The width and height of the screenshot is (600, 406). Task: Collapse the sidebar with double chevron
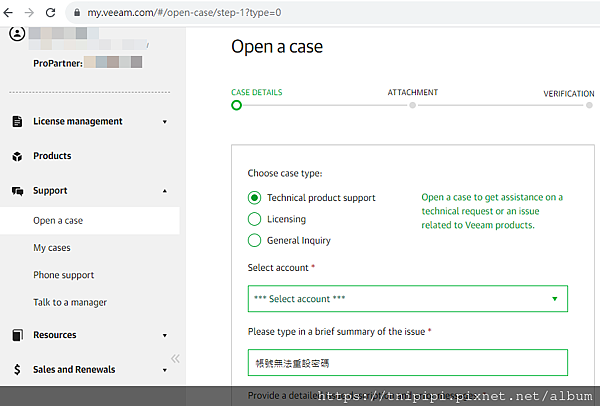coord(175,359)
